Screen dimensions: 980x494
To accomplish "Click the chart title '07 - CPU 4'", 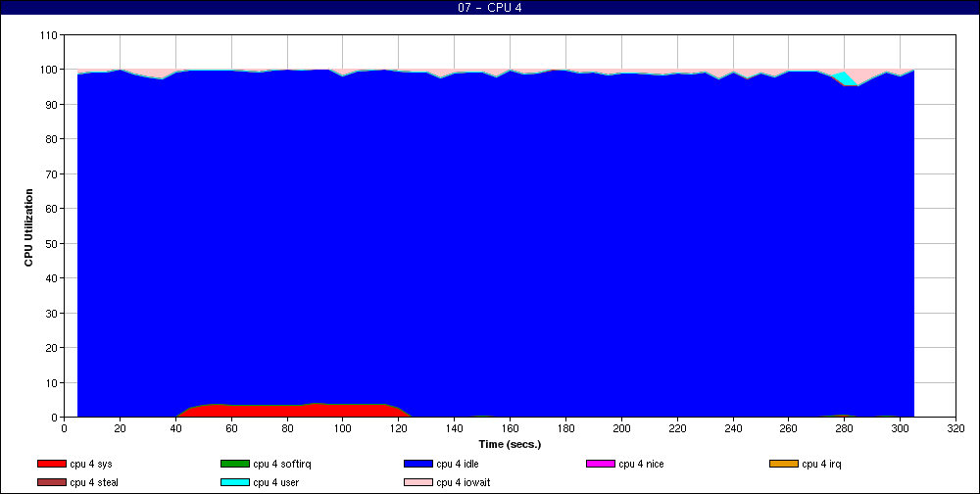I will (x=489, y=8).
